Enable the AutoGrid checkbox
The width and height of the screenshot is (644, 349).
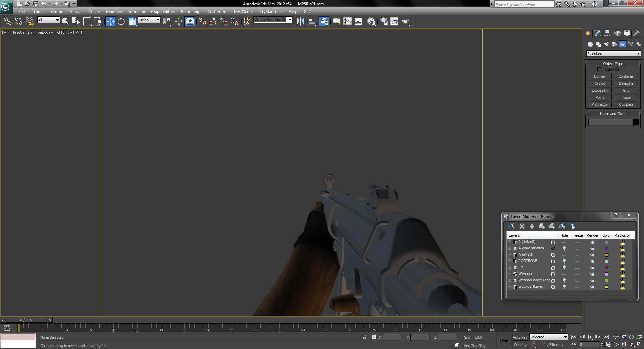tap(599, 70)
